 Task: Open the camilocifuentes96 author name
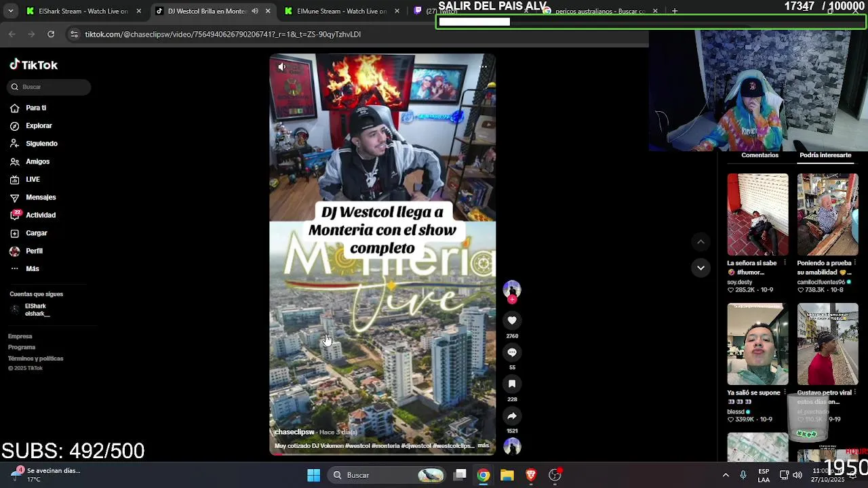(821, 282)
